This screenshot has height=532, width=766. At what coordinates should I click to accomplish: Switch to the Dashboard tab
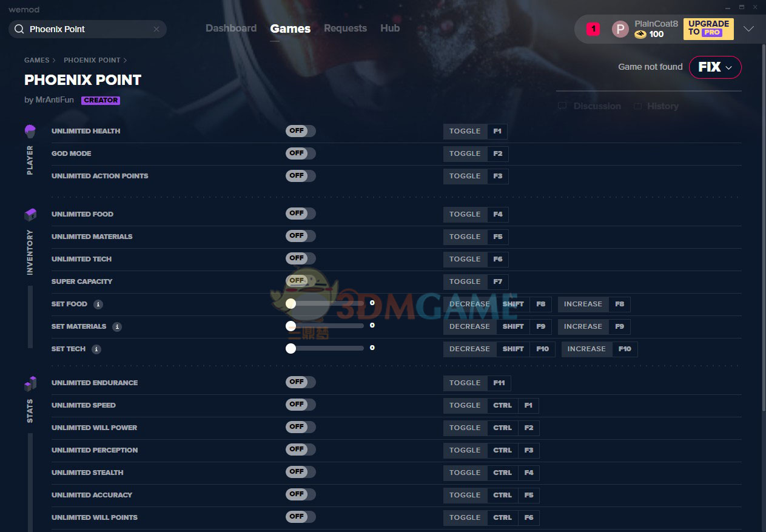coord(230,29)
